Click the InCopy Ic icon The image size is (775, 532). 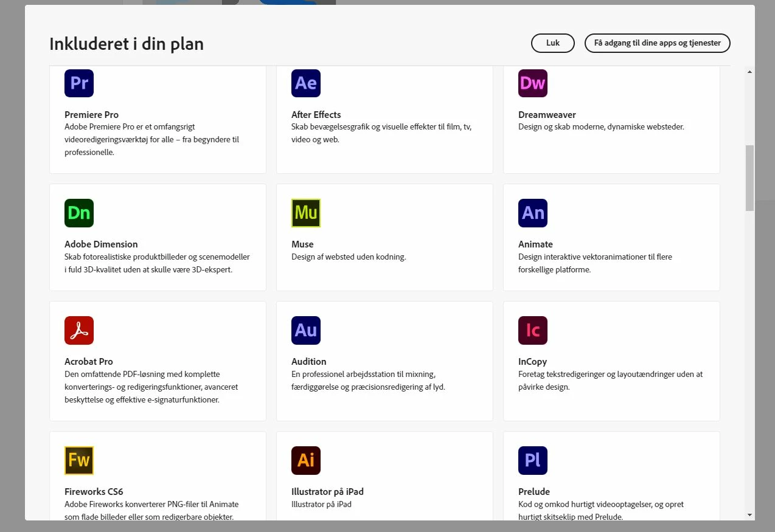pos(533,330)
